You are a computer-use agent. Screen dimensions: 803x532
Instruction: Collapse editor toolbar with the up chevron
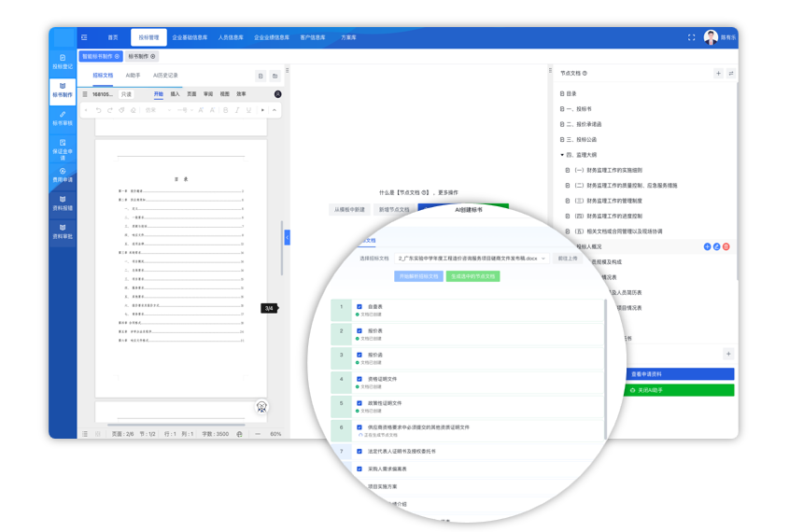pyautogui.click(x=275, y=110)
